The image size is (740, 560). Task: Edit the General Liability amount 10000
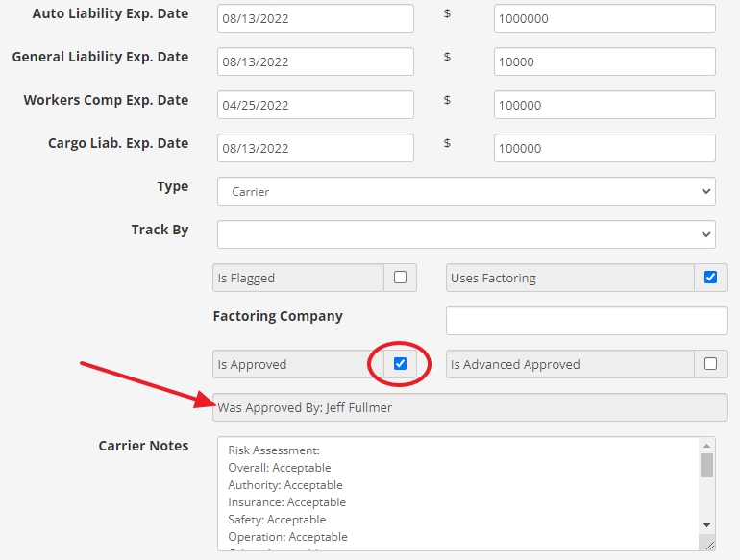pyautogui.click(x=604, y=61)
